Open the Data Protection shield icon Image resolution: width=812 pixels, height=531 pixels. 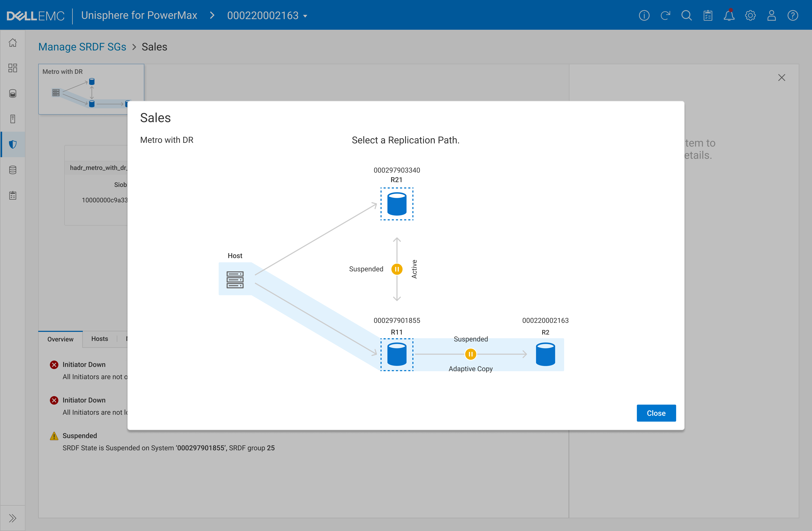pos(13,144)
